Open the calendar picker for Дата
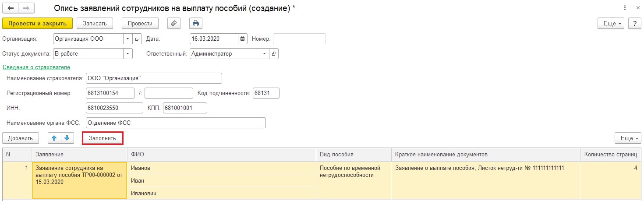This screenshot has height=201, width=644. (242, 39)
